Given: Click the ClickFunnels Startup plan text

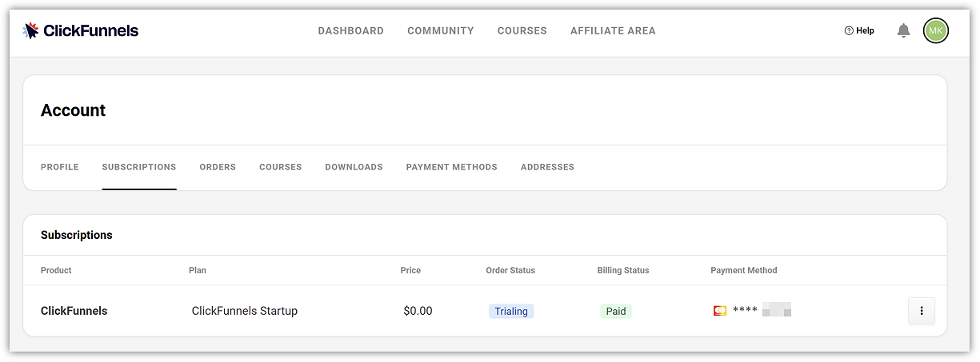Looking at the screenshot, I should [245, 311].
